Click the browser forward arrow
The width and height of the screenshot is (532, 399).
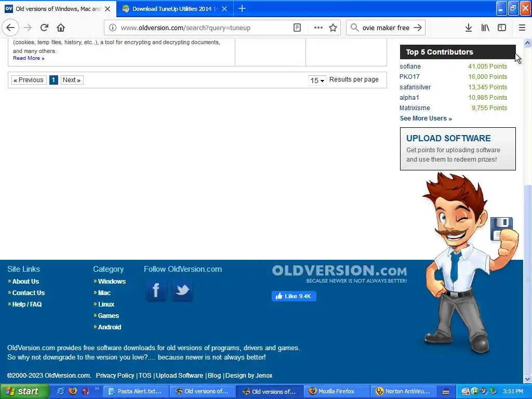click(28, 28)
